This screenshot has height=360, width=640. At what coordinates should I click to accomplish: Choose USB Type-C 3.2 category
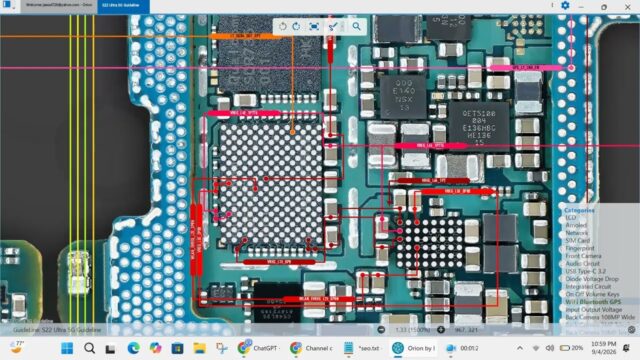tap(585, 271)
